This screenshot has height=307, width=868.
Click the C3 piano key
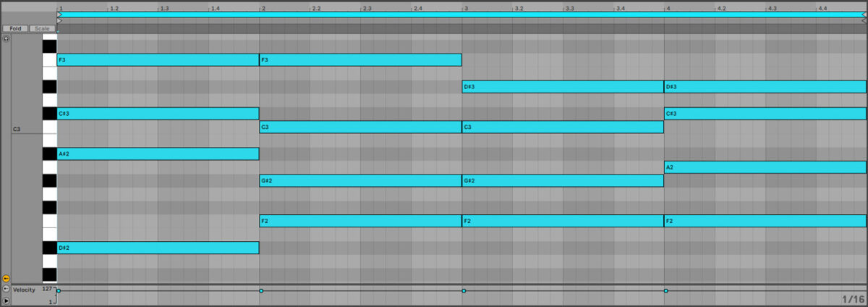click(49, 127)
